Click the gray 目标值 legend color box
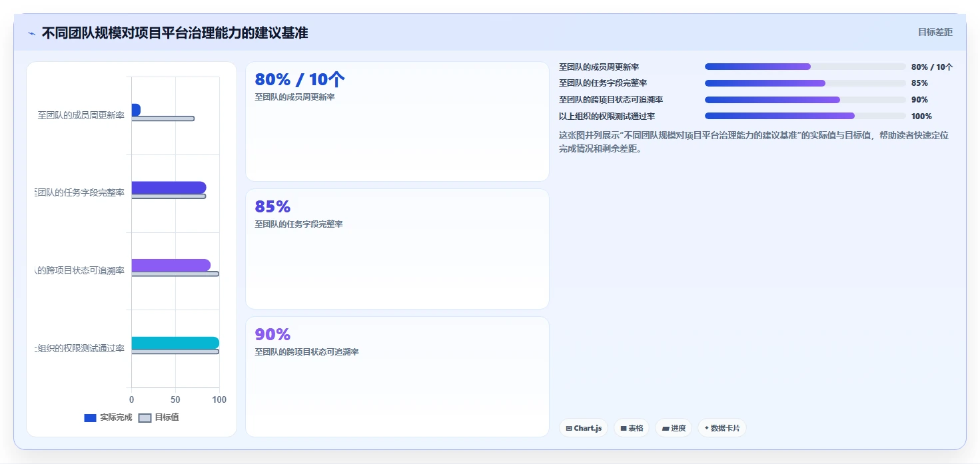This screenshot has height=464, width=980. pyautogui.click(x=145, y=418)
